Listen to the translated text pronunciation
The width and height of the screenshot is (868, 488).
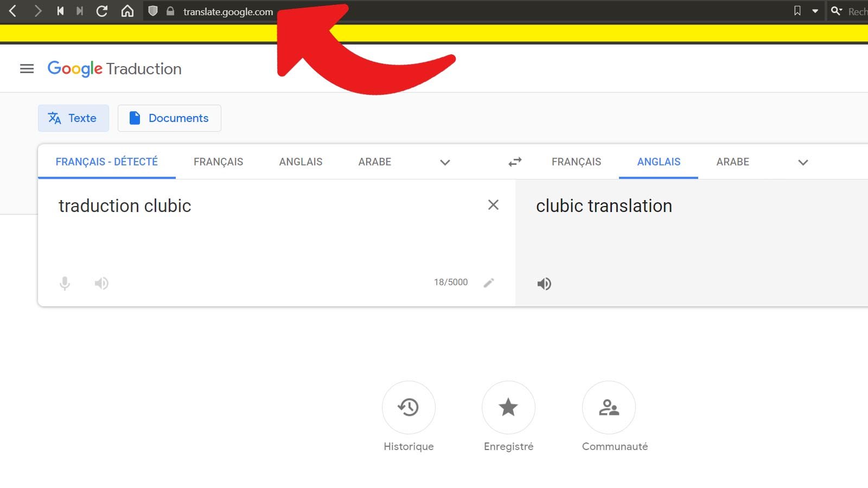click(x=544, y=283)
